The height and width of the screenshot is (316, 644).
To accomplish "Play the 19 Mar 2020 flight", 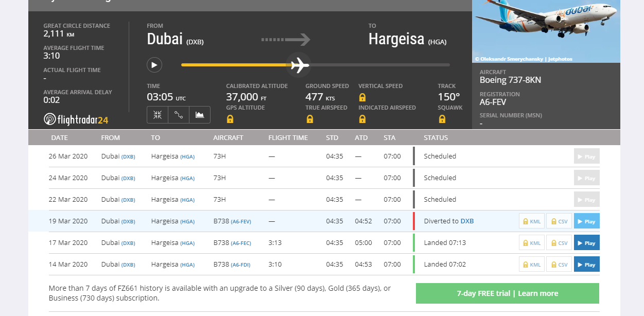I will click(x=587, y=221).
